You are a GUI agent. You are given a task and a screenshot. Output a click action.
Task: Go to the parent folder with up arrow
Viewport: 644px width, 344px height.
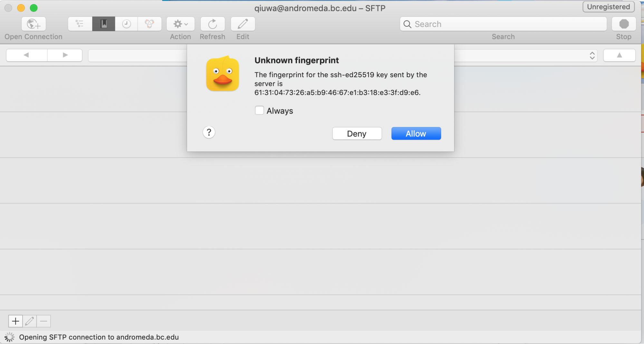click(x=619, y=55)
